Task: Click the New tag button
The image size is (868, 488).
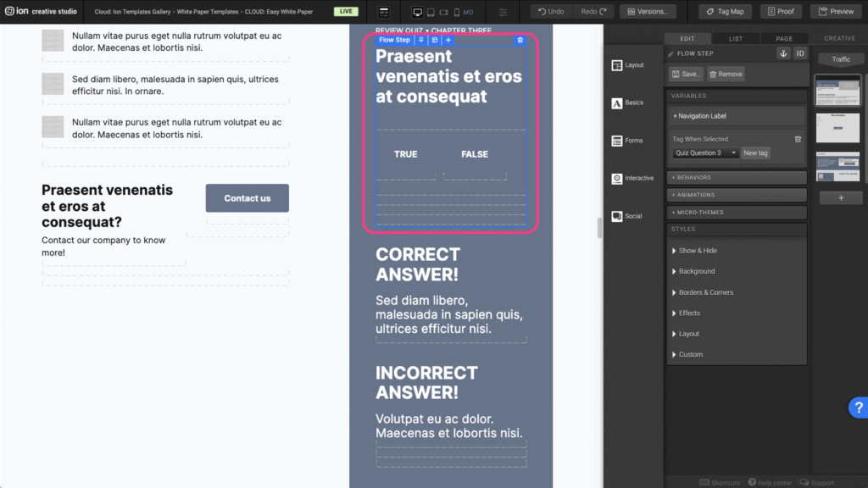Action: 755,153
